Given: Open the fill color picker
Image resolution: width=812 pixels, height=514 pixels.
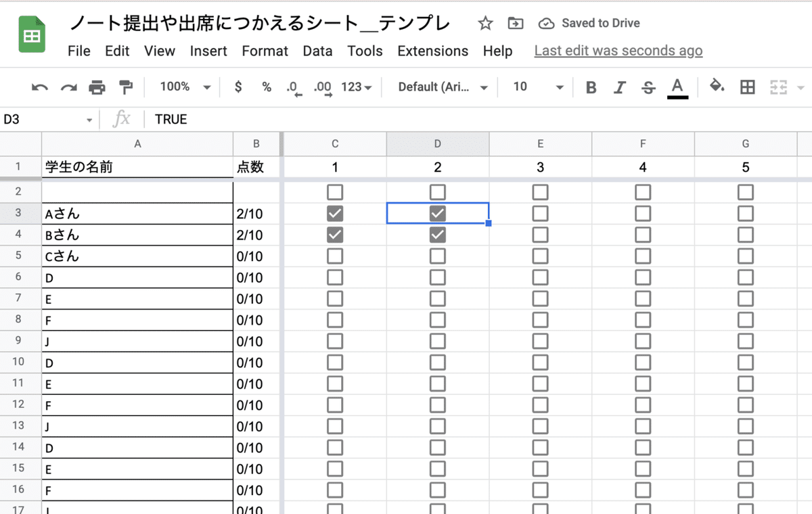Looking at the screenshot, I should (x=717, y=87).
